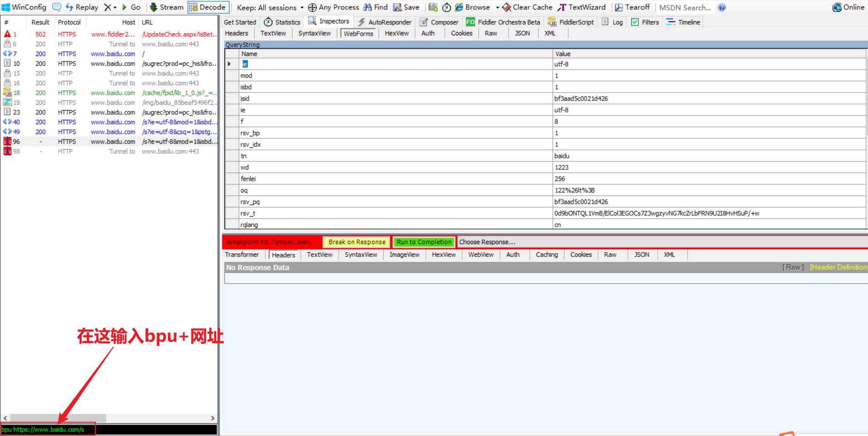
Task: Expand the Browse dropdown arrow
Action: (498, 7)
